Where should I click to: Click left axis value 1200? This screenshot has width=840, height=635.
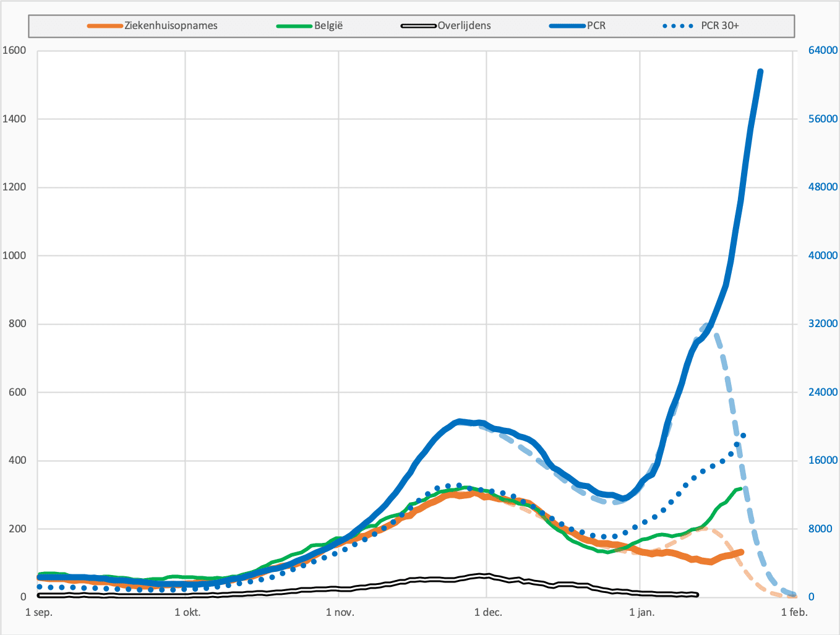[14, 187]
